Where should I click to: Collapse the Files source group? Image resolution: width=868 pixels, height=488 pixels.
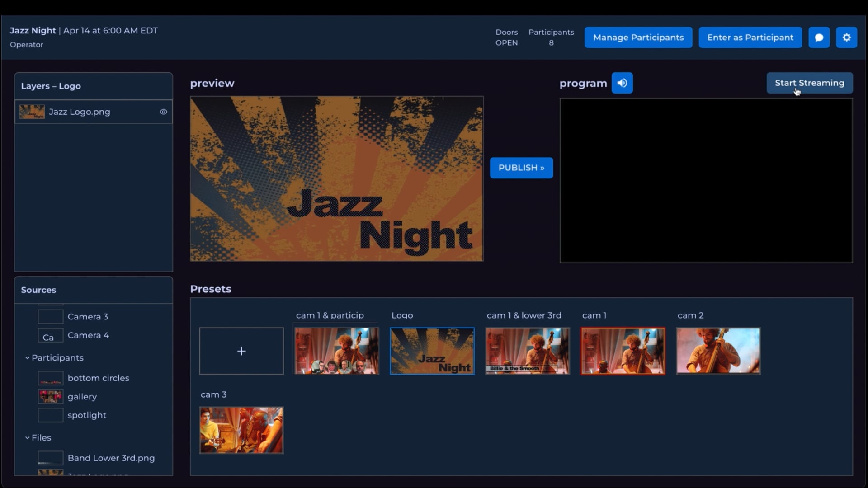pos(27,438)
